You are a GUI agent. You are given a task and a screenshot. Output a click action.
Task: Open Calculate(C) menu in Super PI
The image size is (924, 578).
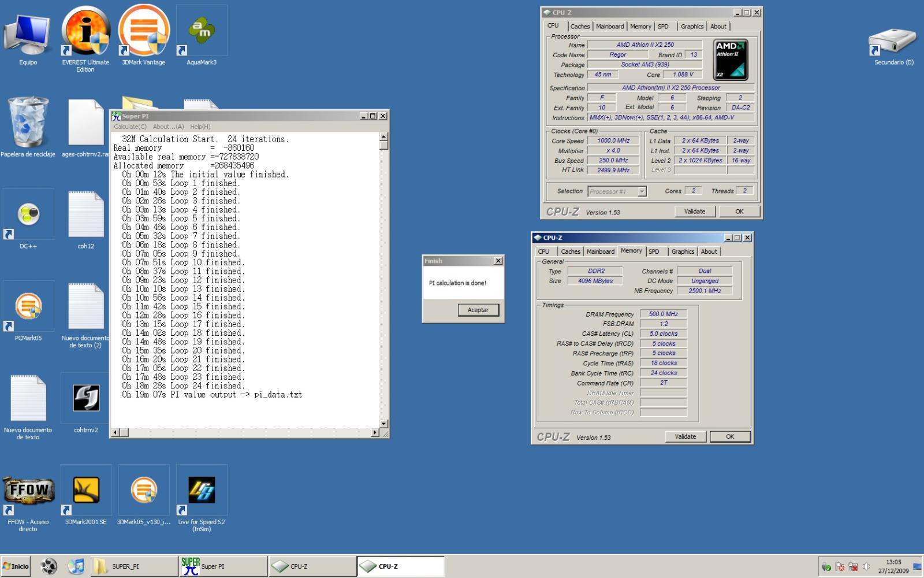coord(130,127)
